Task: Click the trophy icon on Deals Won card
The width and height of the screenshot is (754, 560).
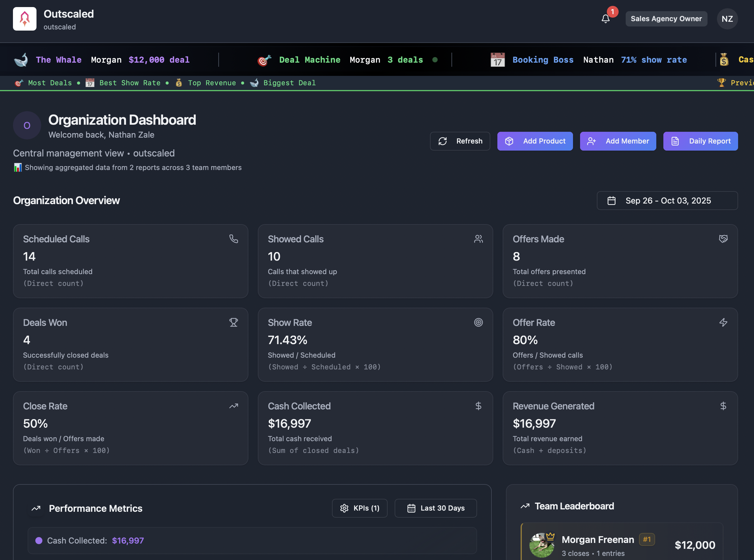Action: pyautogui.click(x=233, y=322)
